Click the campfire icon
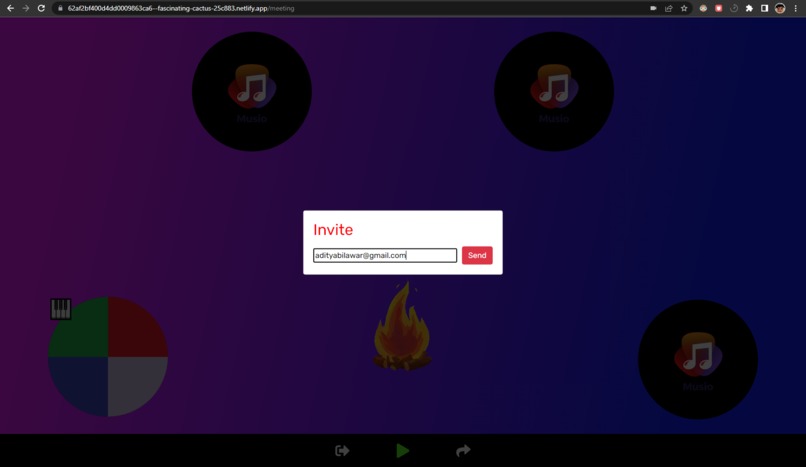 click(402, 326)
